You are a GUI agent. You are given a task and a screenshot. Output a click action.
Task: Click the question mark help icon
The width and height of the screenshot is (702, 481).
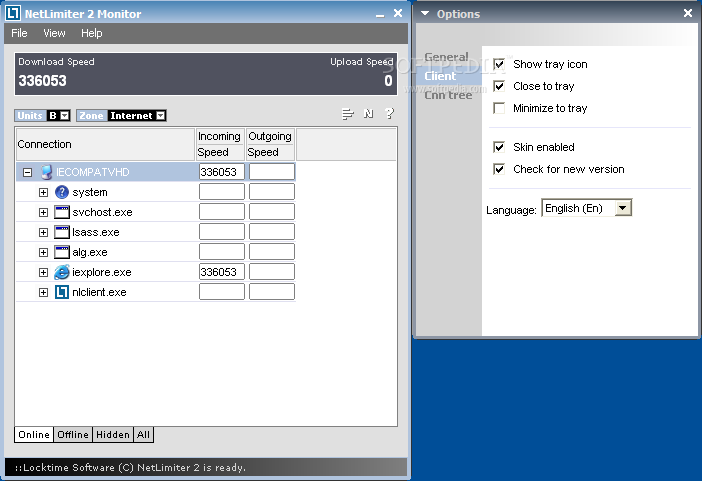[x=390, y=114]
